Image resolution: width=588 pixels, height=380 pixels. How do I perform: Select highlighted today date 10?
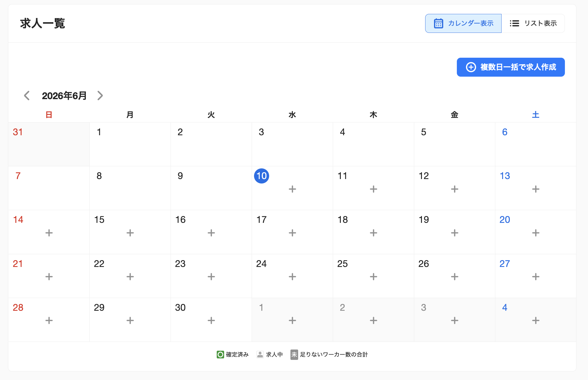(x=261, y=176)
